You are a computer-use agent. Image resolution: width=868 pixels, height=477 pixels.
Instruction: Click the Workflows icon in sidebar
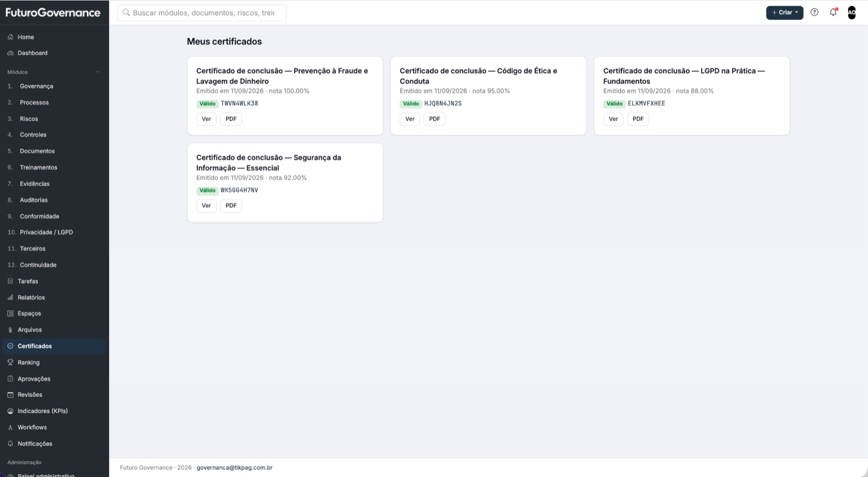[10, 428]
